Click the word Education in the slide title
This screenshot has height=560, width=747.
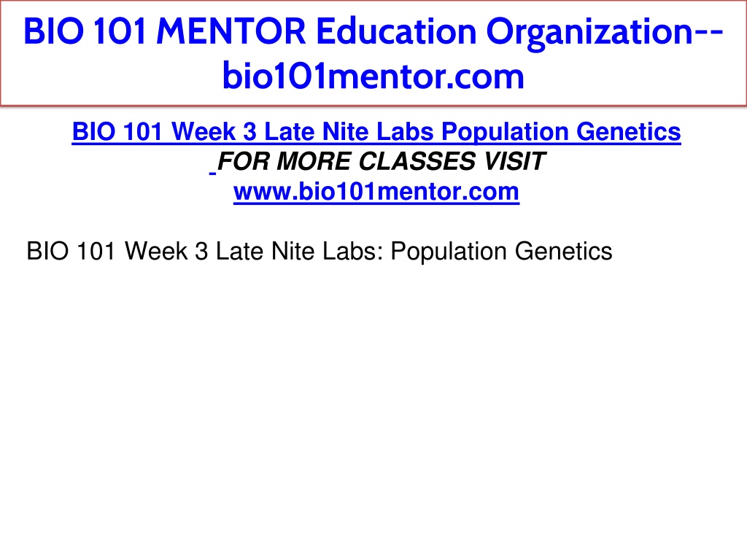(x=396, y=31)
